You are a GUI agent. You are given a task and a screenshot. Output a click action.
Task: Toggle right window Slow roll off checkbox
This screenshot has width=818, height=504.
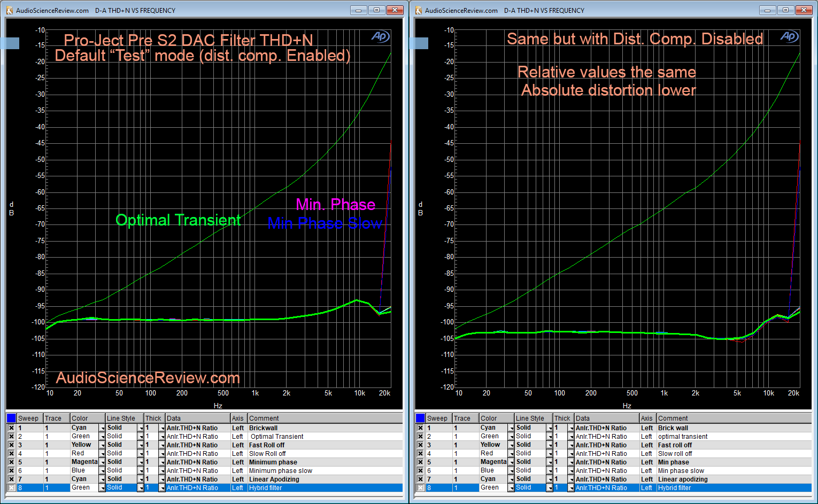420,454
